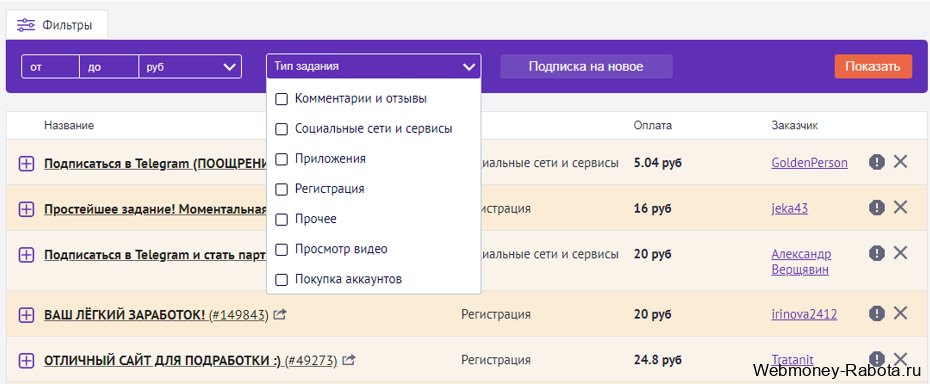Click external link icon next to #49273
The height and width of the screenshot is (388, 930).
(x=349, y=360)
